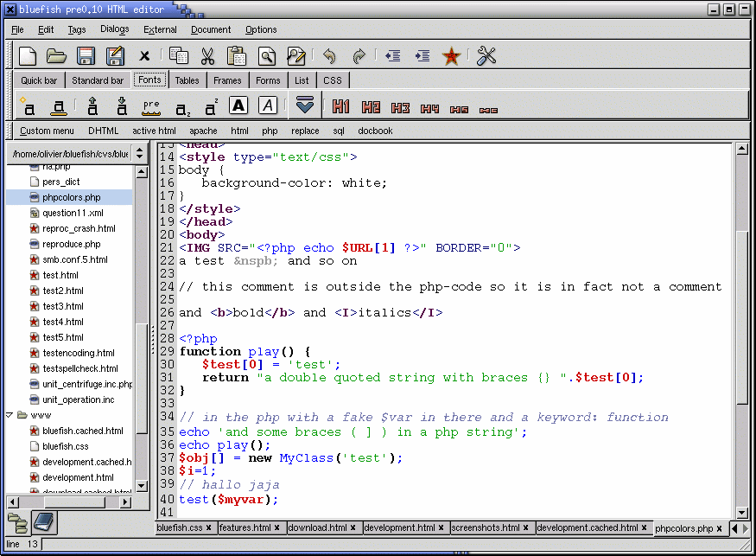This screenshot has height=556, width=756.
Task: Insert Heading 6 tag icon
Action: point(488,111)
